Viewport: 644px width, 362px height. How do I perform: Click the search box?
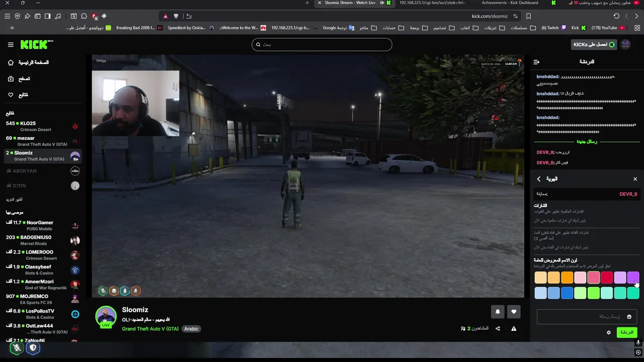(x=321, y=44)
